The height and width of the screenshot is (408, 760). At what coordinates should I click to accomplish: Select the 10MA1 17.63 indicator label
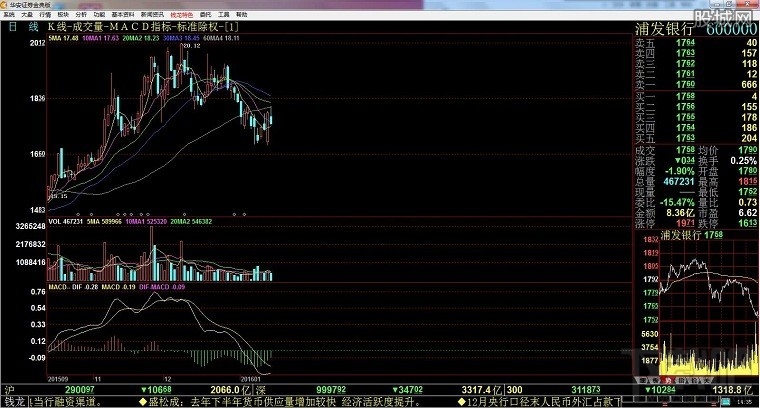[100, 38]
